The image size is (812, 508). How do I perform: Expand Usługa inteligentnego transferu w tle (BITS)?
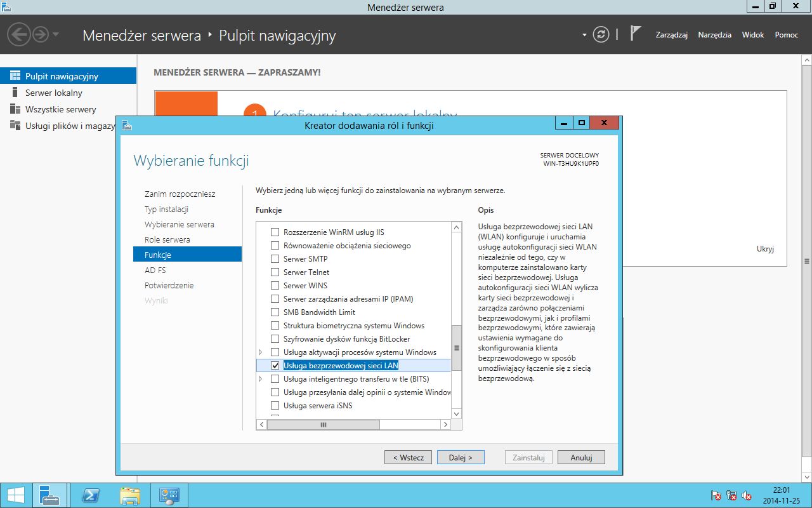(260, 378)
